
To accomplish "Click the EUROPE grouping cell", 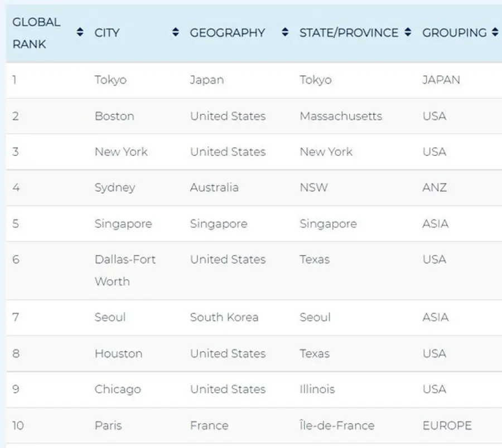I will click(x=447, y=426).
